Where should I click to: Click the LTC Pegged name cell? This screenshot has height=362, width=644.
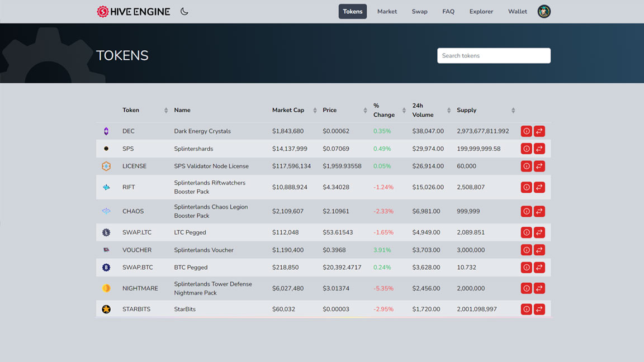point(190,232)
